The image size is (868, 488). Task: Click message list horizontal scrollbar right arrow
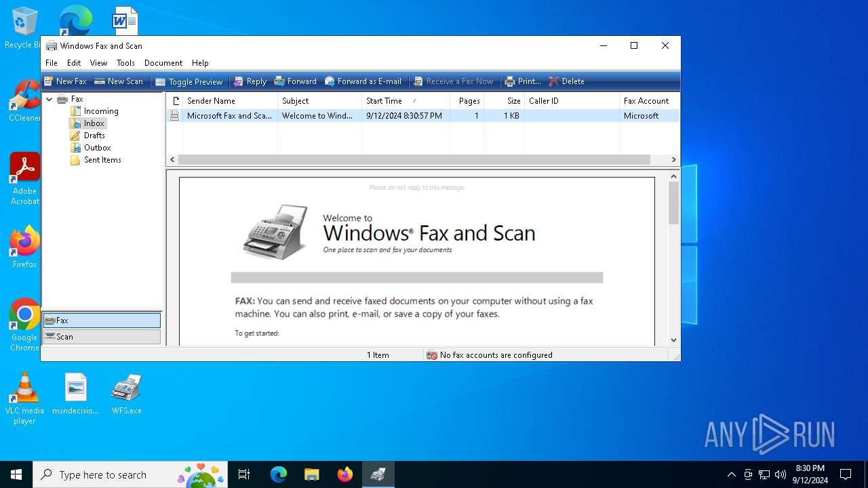point(673,160)
